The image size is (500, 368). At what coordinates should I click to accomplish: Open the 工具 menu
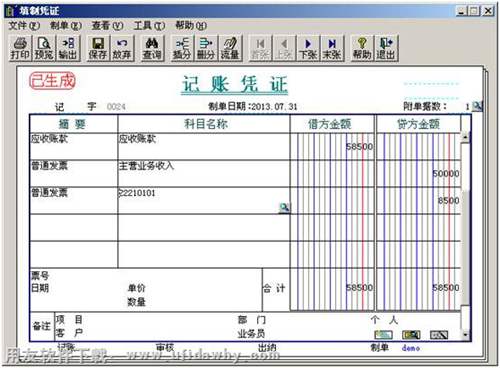[x=149, y=25]
